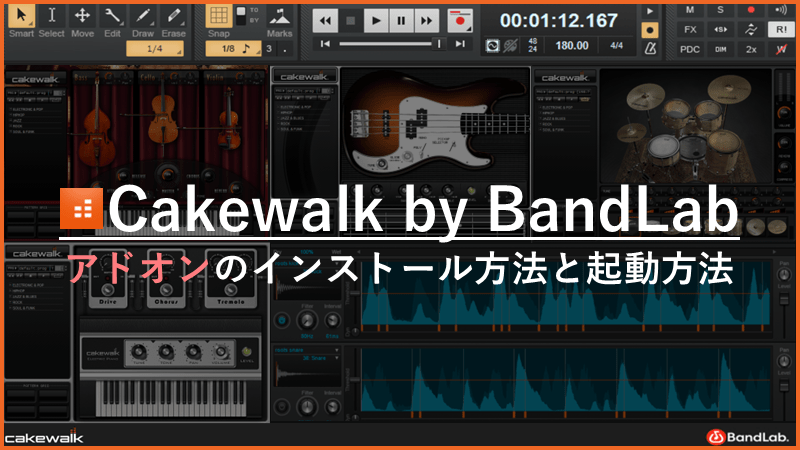This screenshot has width=800, height=450.
Task: Open the 48/24 sample rate display
Action: (532, 45)
